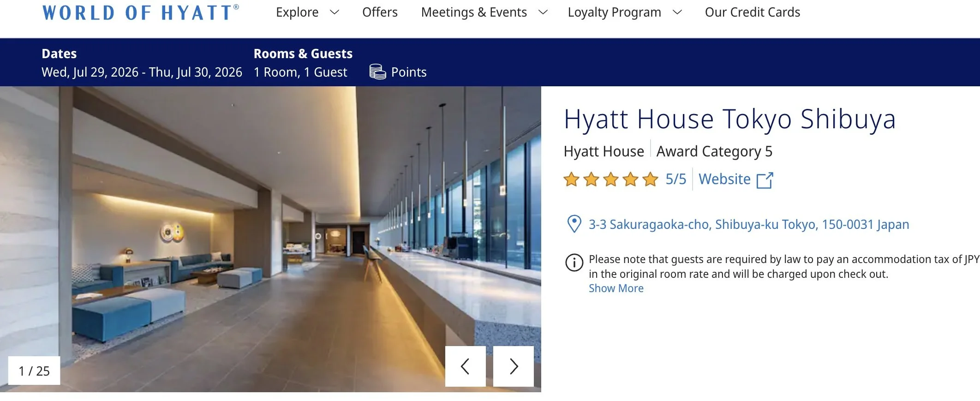
Task: Click the map pin location icon
Action: point(574,224)
